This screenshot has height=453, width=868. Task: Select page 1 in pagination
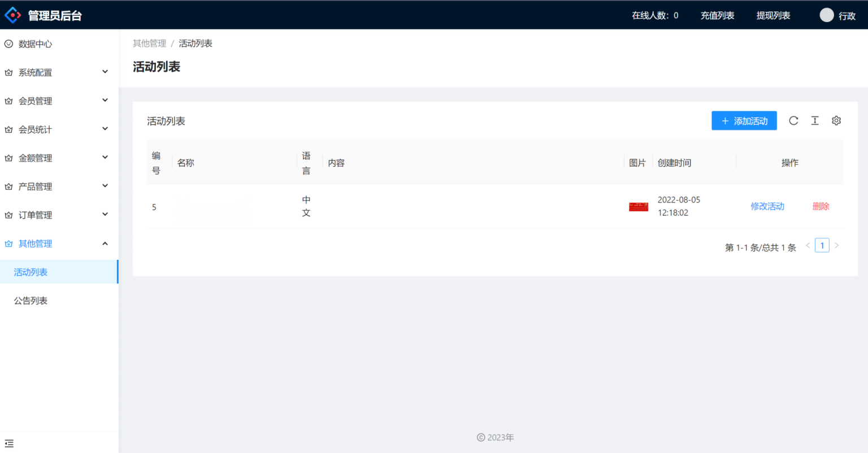[822, 246]
